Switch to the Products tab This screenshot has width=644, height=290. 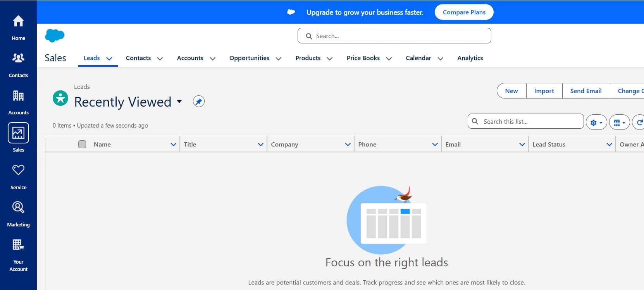pyautogui.click(x=308, y=58)
